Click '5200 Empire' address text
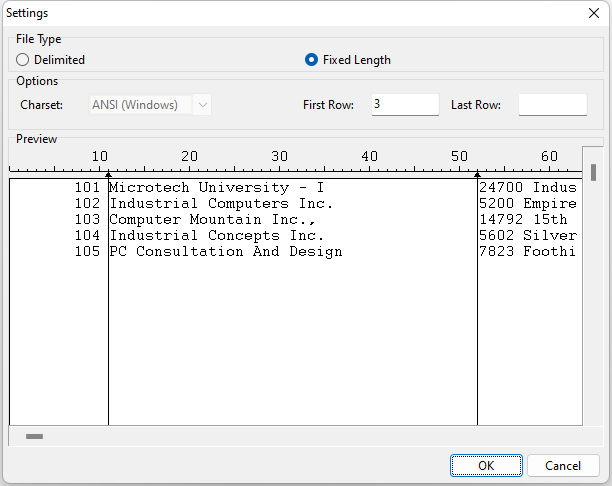The width and height of the screenshot is (612, 486). tap(528, 204)
